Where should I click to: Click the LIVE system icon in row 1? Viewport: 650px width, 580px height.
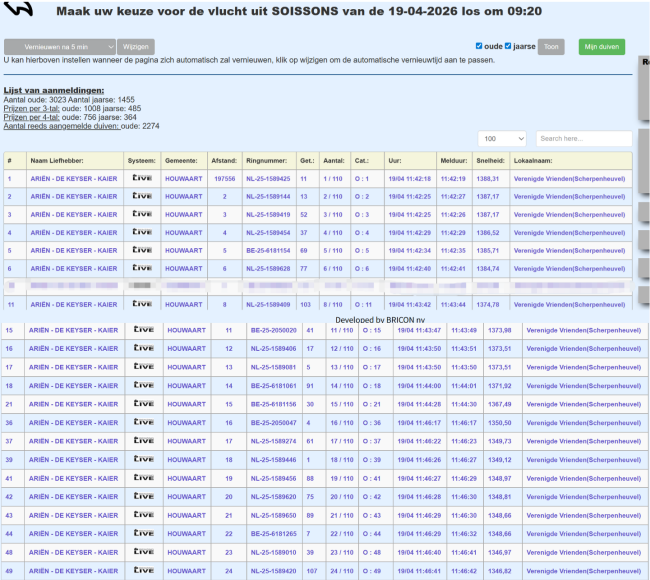tap(142, 179)
